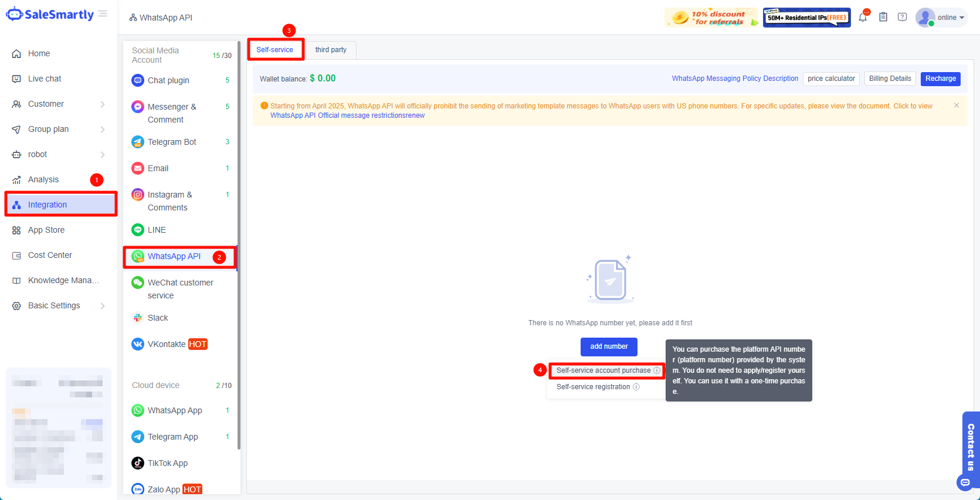Dismiss the orange notice banner
Image resolution: width=980 pixels, height=500 pixels.
point(957,106)
